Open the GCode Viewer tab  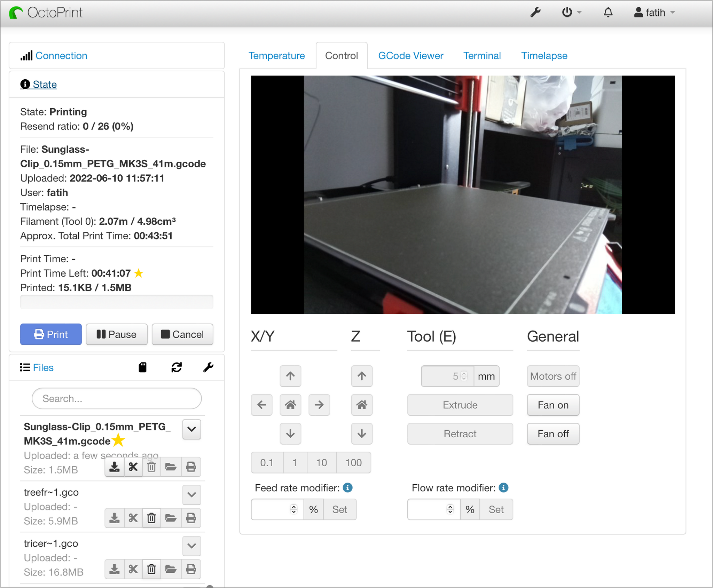410,56
